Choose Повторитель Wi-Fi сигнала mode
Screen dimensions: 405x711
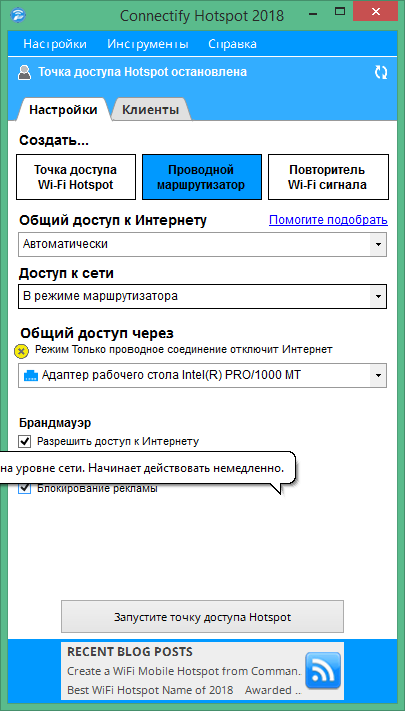tap(328, 177)
